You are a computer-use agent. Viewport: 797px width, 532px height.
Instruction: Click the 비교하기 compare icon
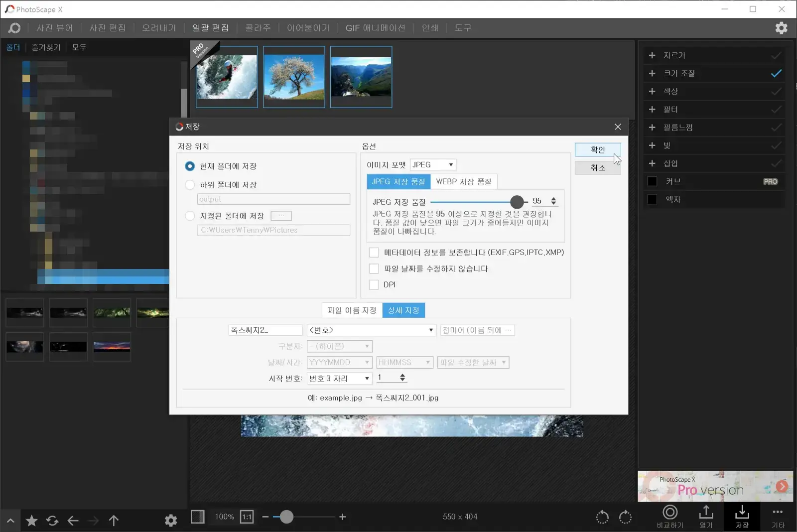coord(670,517)
